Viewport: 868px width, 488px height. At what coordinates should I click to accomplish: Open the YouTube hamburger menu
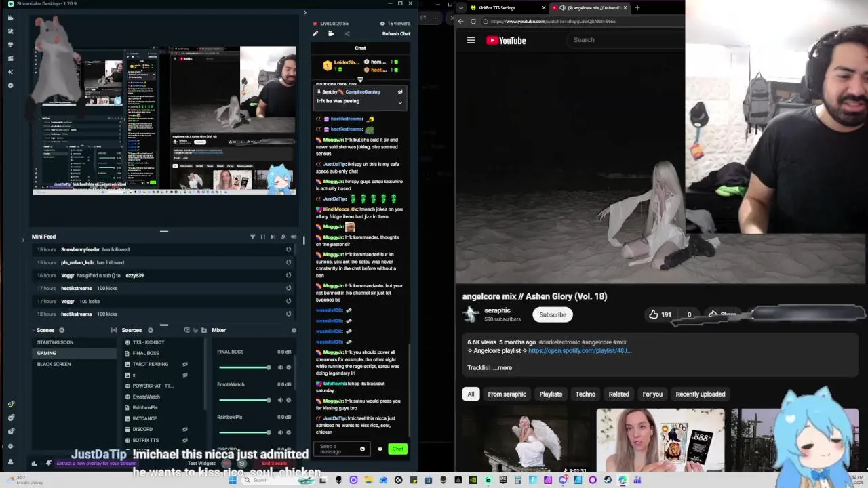pyautogui.click(x=471, y=40)
